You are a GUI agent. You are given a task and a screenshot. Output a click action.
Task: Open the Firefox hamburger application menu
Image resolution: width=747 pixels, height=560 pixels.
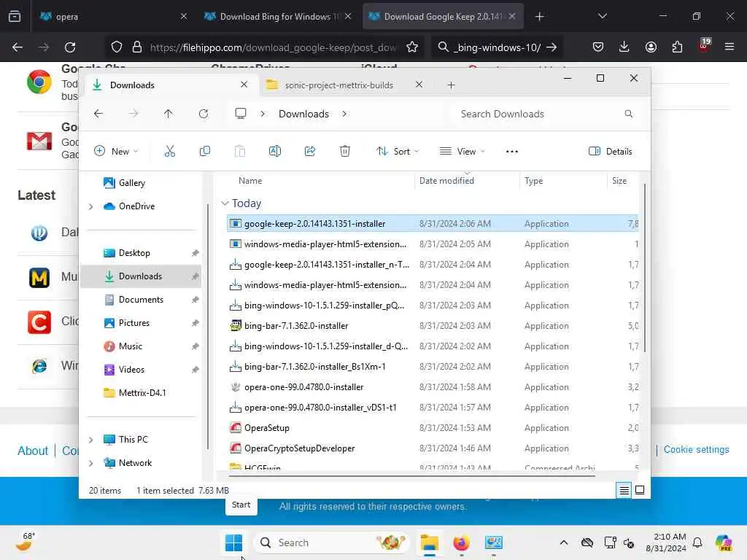(729, 47)
